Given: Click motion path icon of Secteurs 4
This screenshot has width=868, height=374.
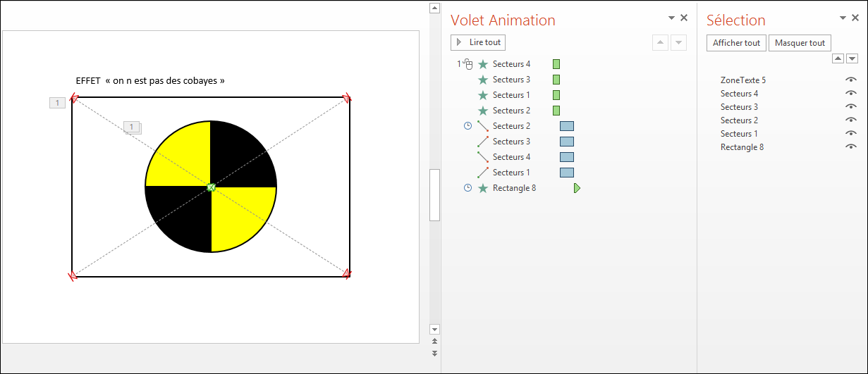Looking at the screenshot, I should (483, 157).
